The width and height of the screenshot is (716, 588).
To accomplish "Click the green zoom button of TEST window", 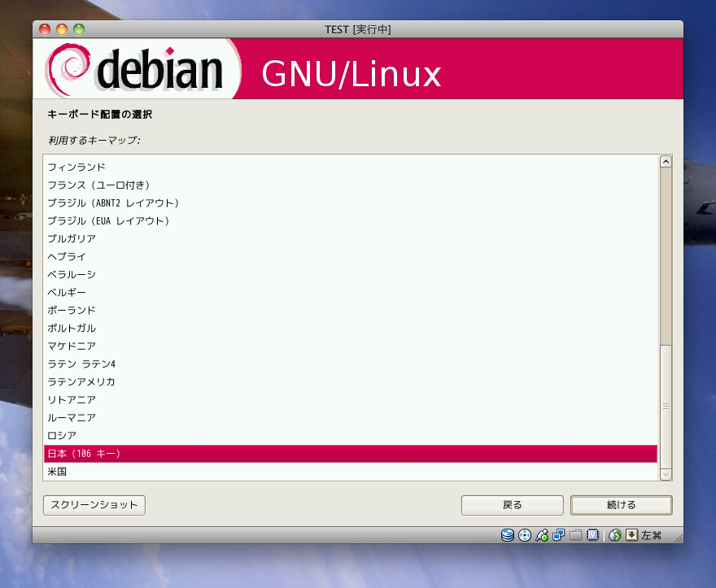I will pos(79,29).
